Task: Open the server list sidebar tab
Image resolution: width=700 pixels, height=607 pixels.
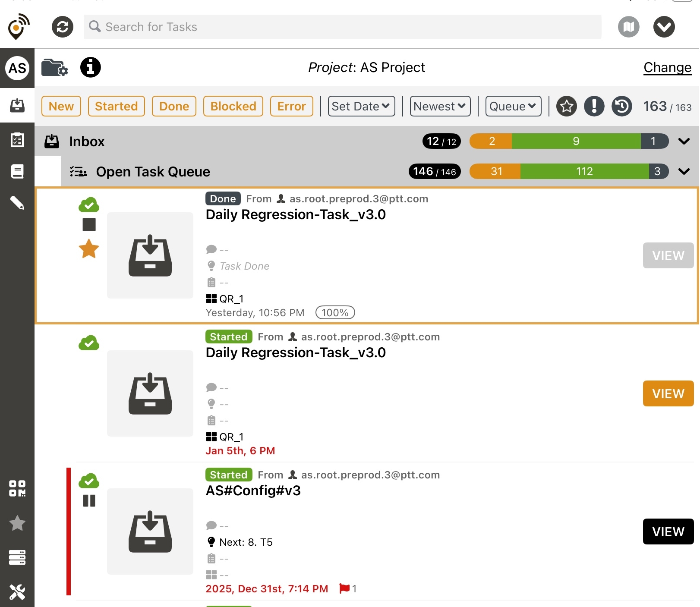Action: pos(17,557)
